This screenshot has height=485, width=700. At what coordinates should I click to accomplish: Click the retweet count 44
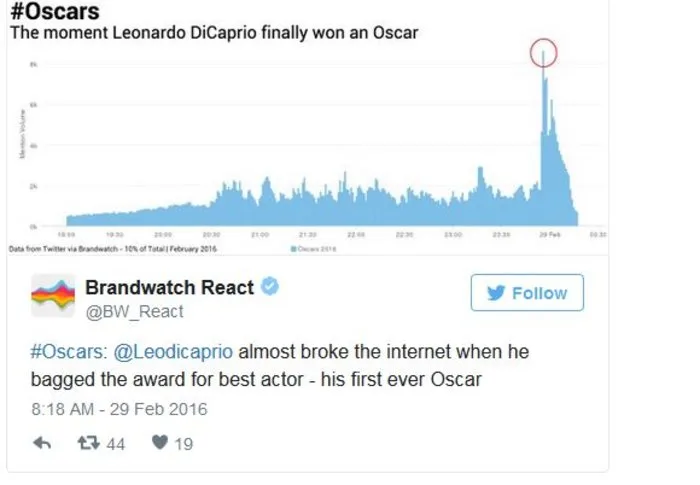[x=116, y=444]
